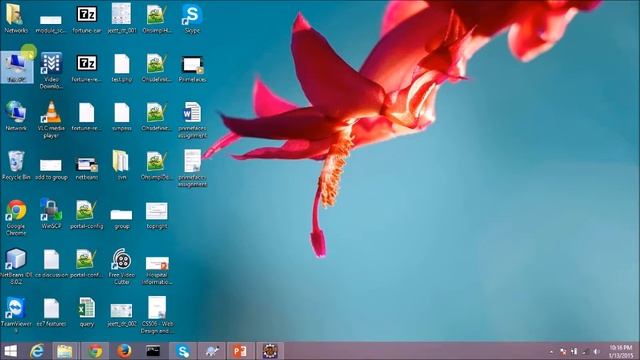Select the group image file icon
The height and width of the screenshot is (360, 640).
(x=122, y=218)
